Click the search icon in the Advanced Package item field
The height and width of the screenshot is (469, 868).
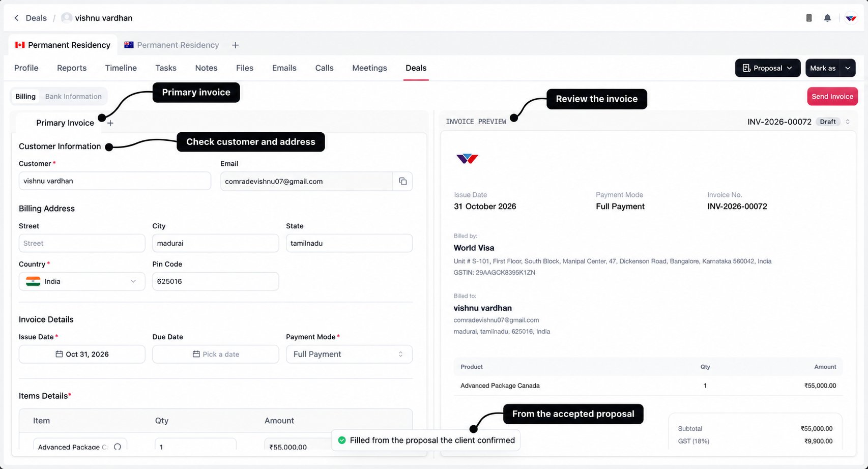(x=118, y=447)
